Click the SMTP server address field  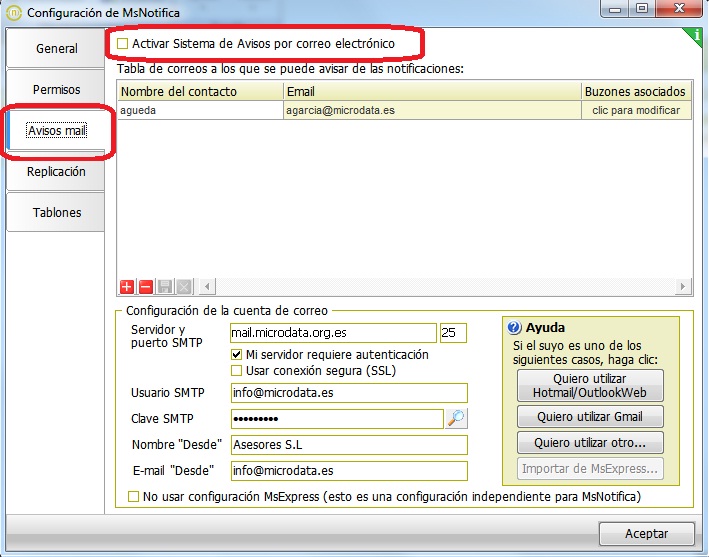(333, 333)
